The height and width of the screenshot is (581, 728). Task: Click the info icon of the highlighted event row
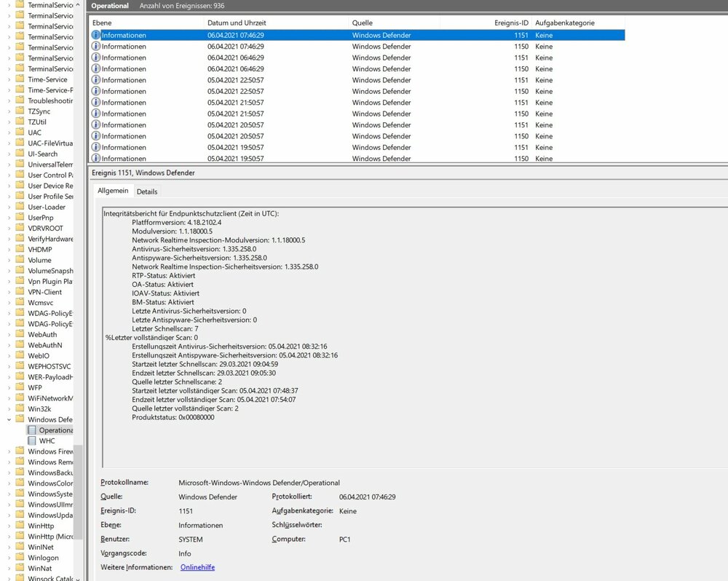pyautogui.click(x=95, y=35)
